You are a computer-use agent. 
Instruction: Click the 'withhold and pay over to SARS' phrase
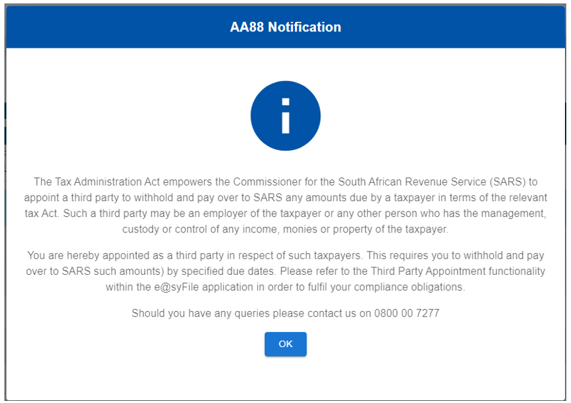(208, 197)
